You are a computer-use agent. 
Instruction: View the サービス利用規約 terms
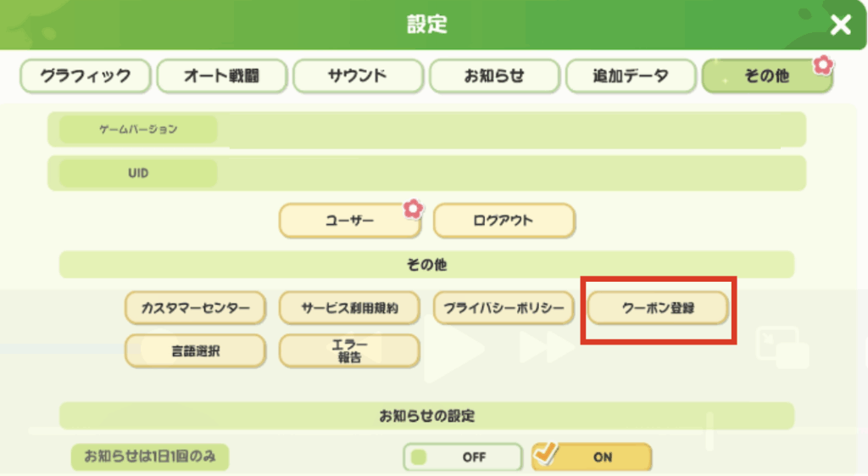pos(349,309)
